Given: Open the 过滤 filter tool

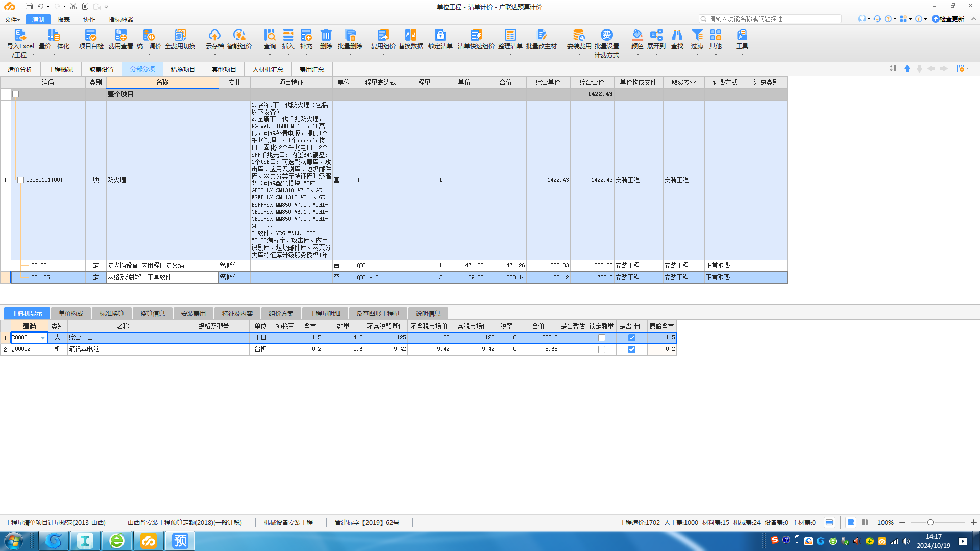Looking at the screenshot, I should 697,35.
